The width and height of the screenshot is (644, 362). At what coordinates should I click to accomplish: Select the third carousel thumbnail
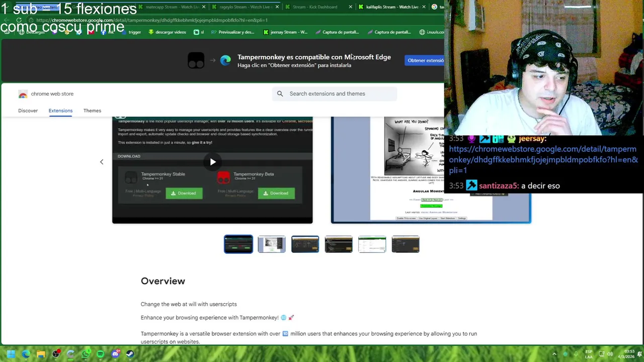click(305, 244)
